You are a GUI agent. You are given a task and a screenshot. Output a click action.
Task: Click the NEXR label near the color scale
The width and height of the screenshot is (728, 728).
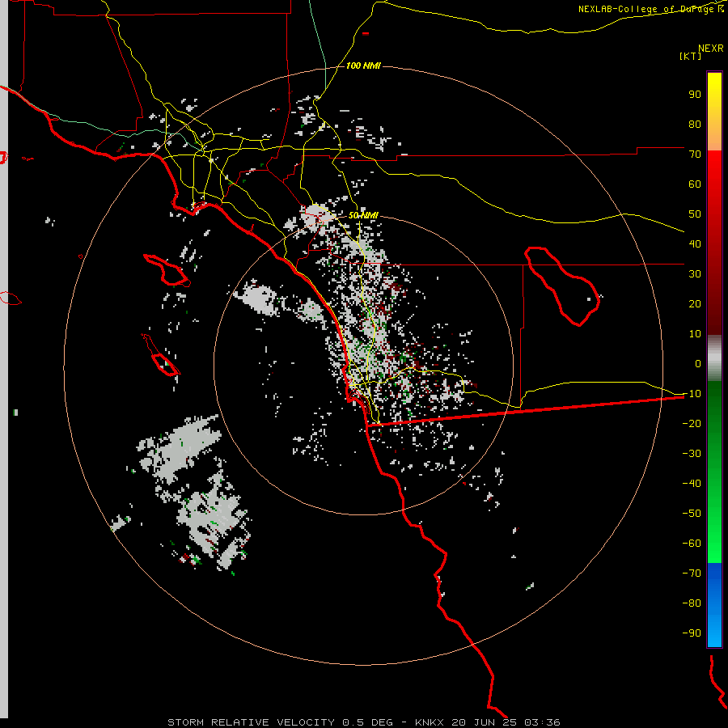[x=711, y=49]
